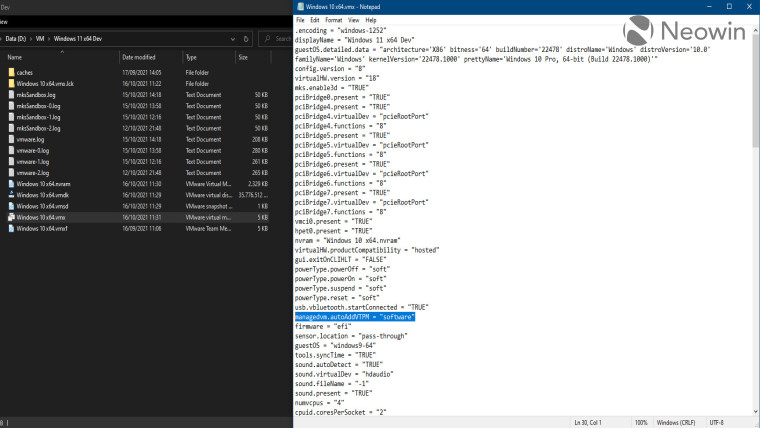Click Notepad vertical scrollbar thumb

click(x=756, y=93)
